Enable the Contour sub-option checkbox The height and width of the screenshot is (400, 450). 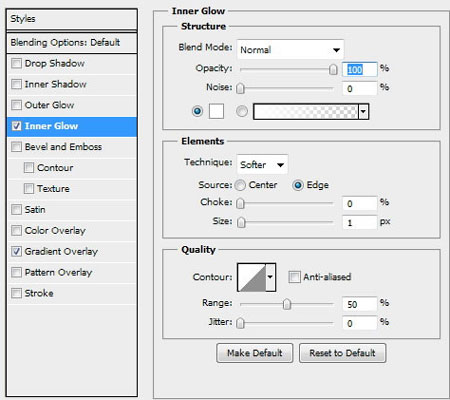29,168
